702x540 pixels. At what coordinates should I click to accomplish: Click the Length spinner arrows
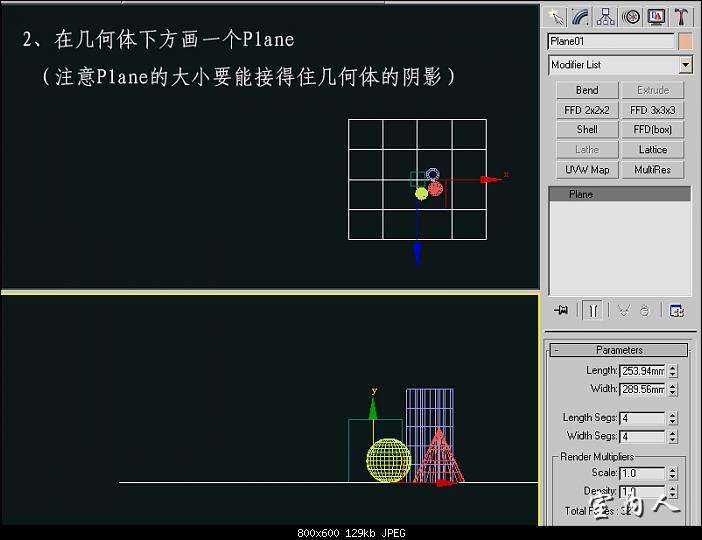tap(672, 371)
